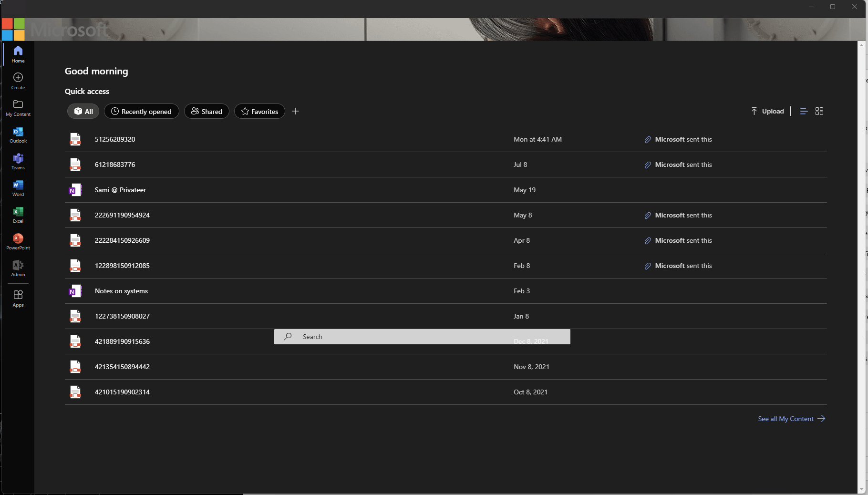Switch to list view layout

tap(804, 111)
